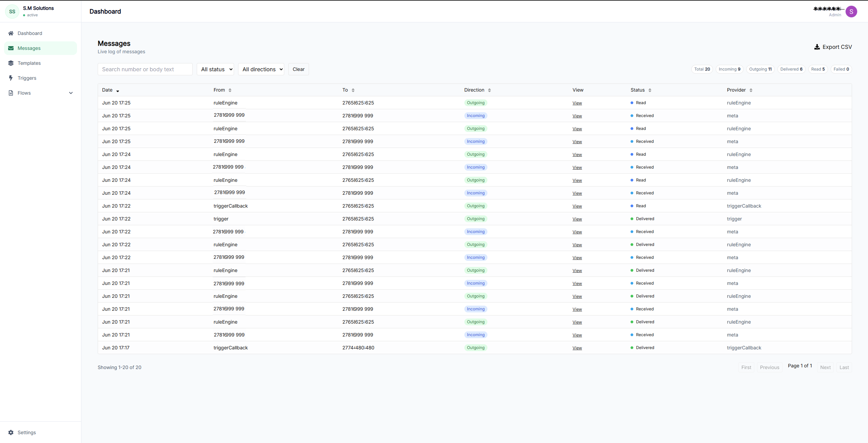Click the Triggers lightning bolt icon

[11, 78]
